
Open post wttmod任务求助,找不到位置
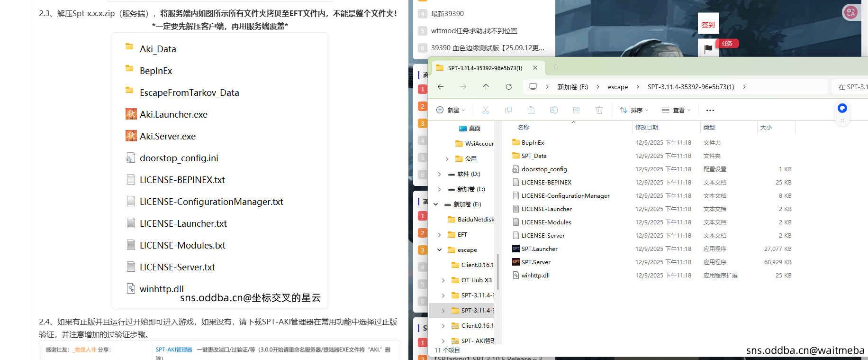474,31
